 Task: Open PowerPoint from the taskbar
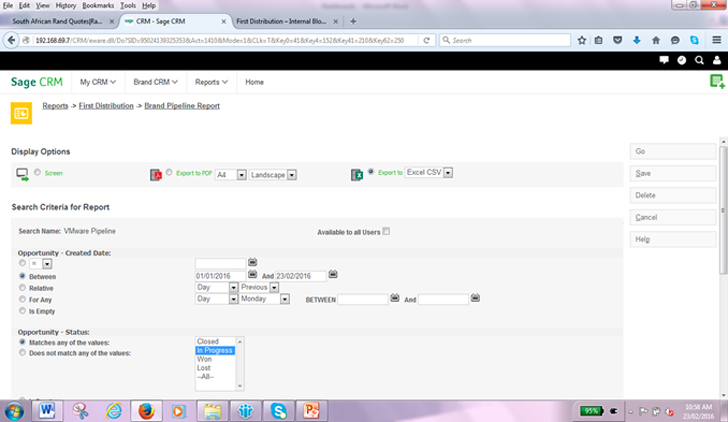point(312,411)
